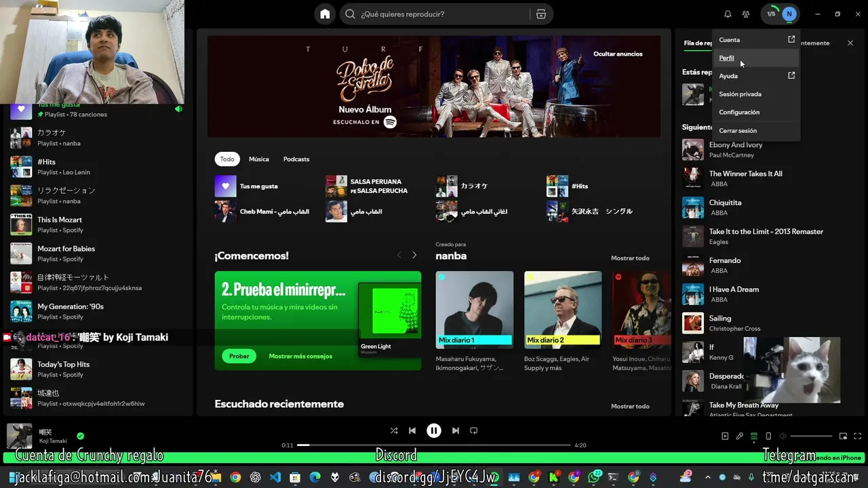This screenshot has width=868, height=488.
Task: Choose Cerrar sesión in the menu
Action: click(x=756, y=130)
